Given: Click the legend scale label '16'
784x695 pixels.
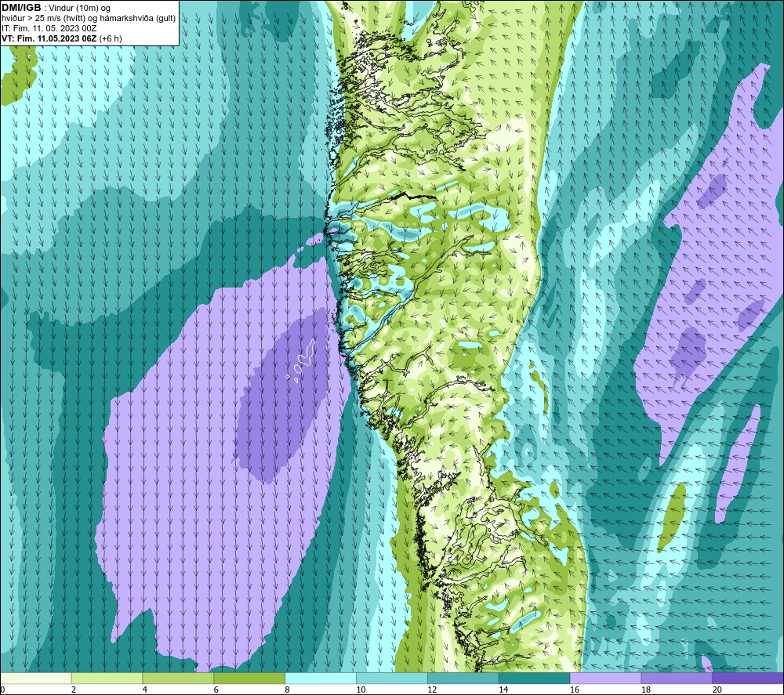Looking at the screenshot, I should point(575,690).
